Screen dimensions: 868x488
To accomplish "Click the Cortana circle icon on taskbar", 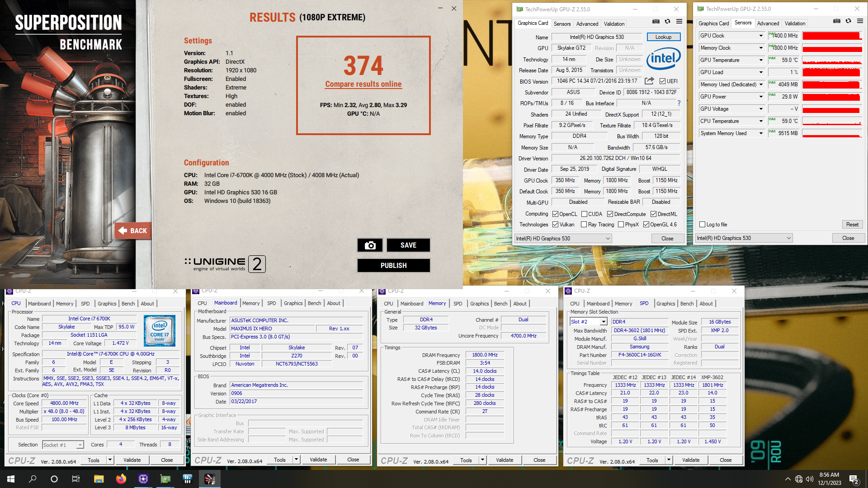I will click(x=54, y=479).
